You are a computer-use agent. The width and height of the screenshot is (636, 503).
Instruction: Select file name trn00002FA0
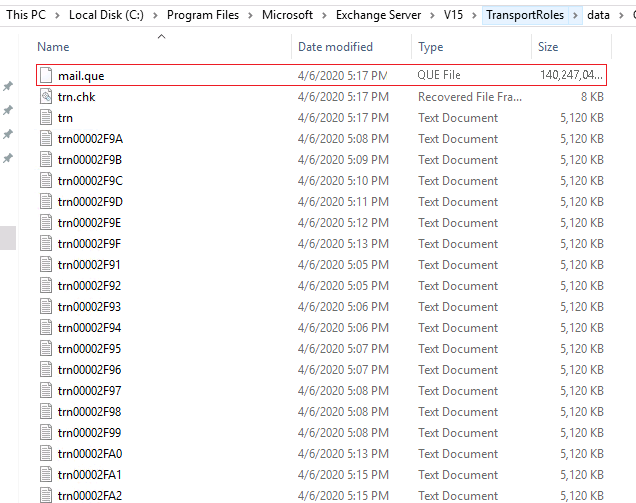point(90,454)
